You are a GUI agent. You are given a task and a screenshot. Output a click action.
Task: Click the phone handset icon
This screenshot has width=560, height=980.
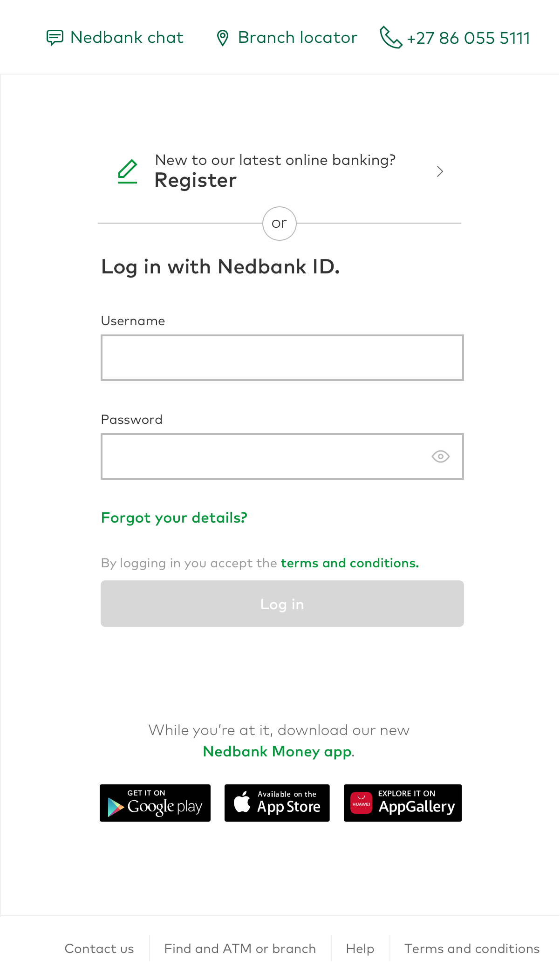click(x=391, y=38)
